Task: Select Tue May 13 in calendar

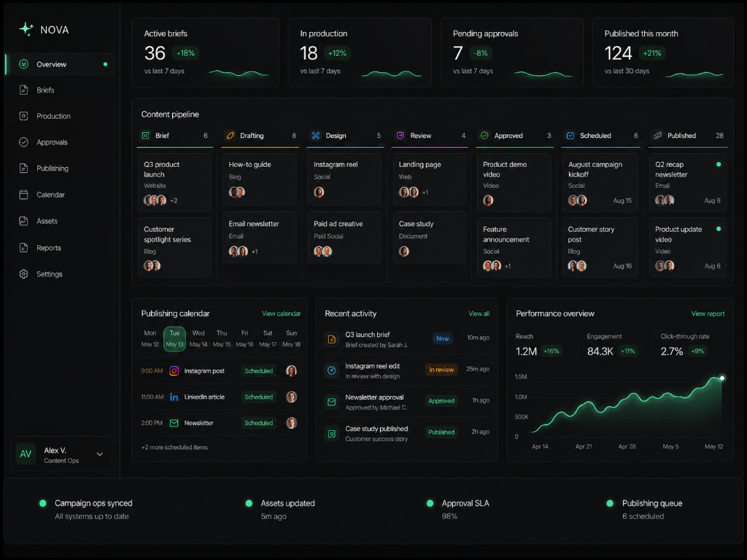Action: click(x=174, y=338)
